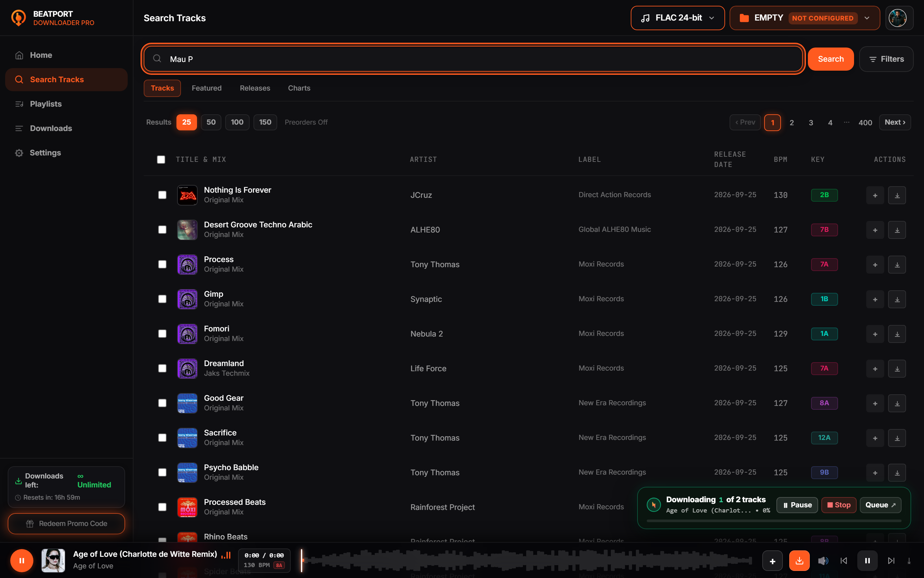Viewport: 924px width, 578px height.
Task: Jump to results page 400
Action: click(x=865, y=123)
